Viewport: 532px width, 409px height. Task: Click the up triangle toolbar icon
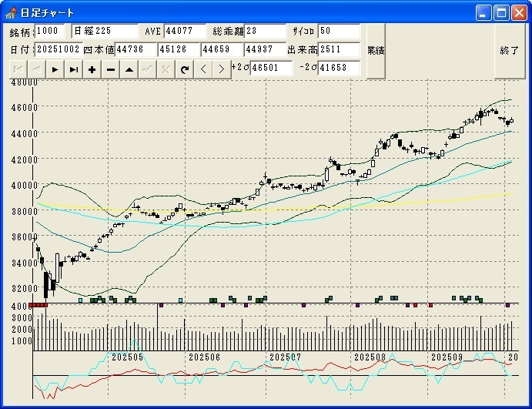129,69
